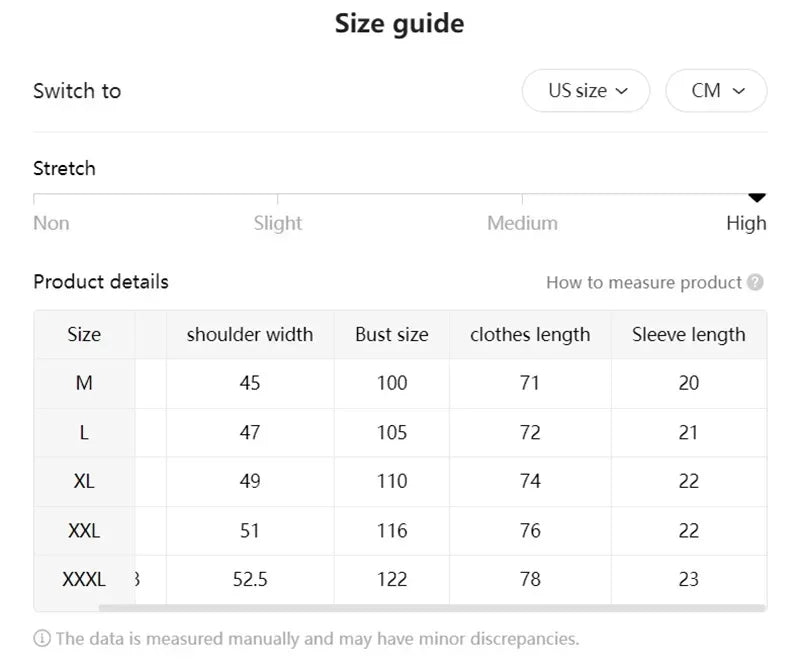Click the clothes length column header
This screenshot has height=669, width=800.
click(530, 335)
